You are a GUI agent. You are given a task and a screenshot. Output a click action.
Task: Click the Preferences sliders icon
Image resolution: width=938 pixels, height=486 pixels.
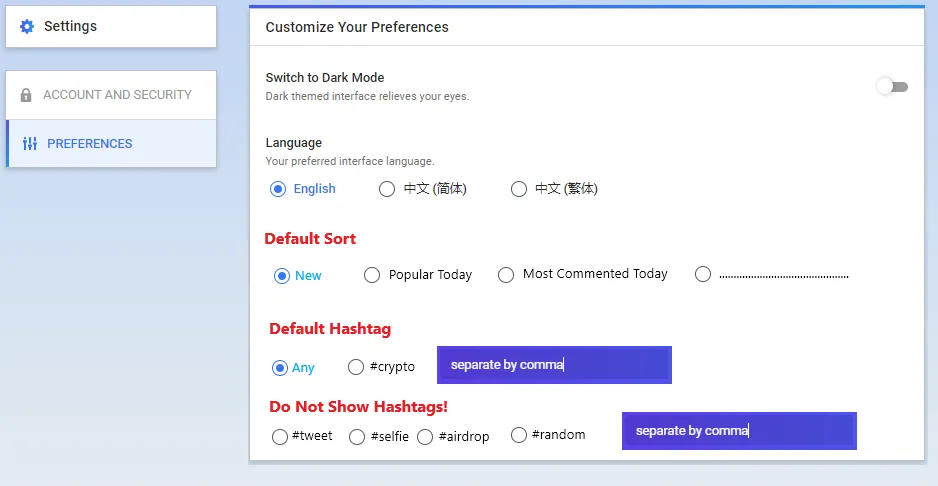[x=30, y=144]
